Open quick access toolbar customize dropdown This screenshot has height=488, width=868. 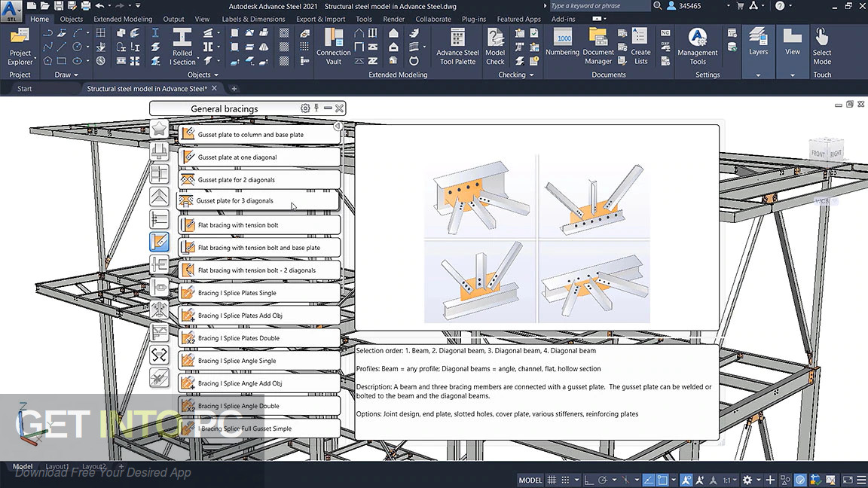tap(138, 6)
